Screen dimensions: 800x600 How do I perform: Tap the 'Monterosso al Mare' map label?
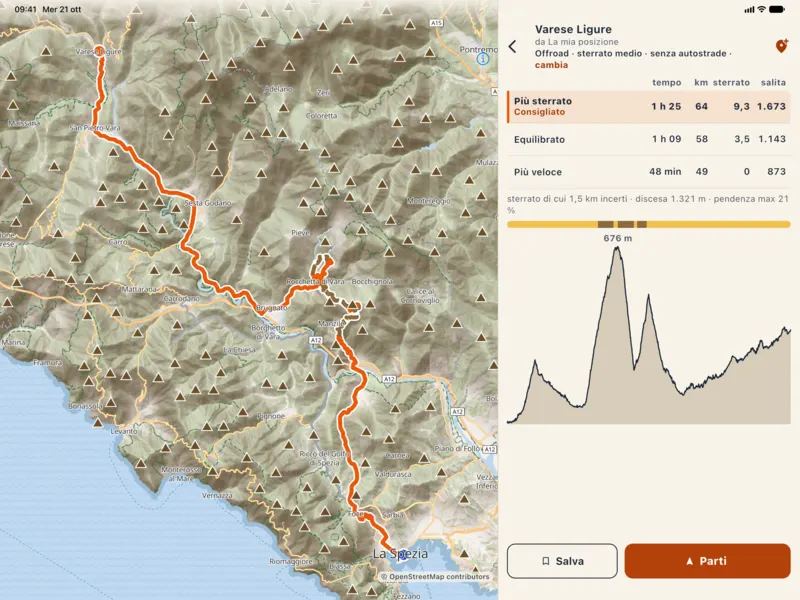pos(181,473)
